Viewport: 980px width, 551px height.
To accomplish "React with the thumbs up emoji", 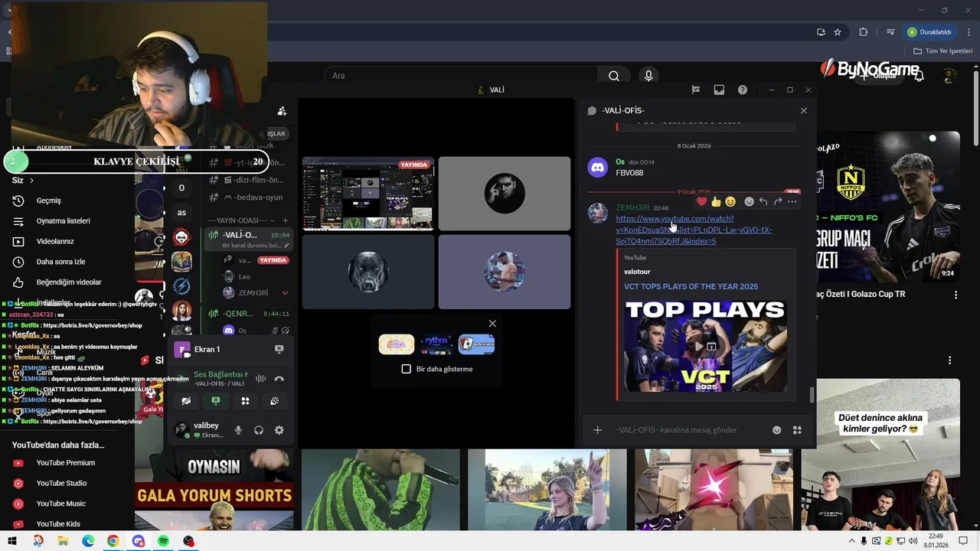I will pos(716,201).
